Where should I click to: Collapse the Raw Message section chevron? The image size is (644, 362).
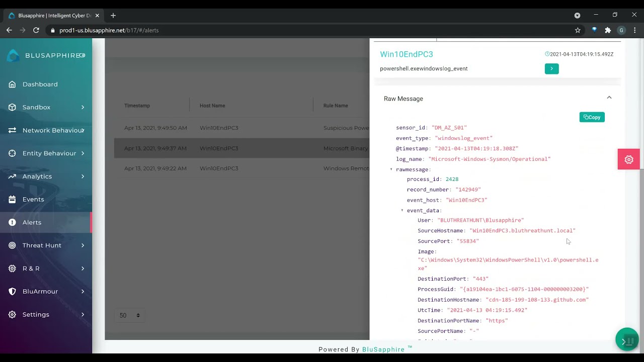pos(609,98)
